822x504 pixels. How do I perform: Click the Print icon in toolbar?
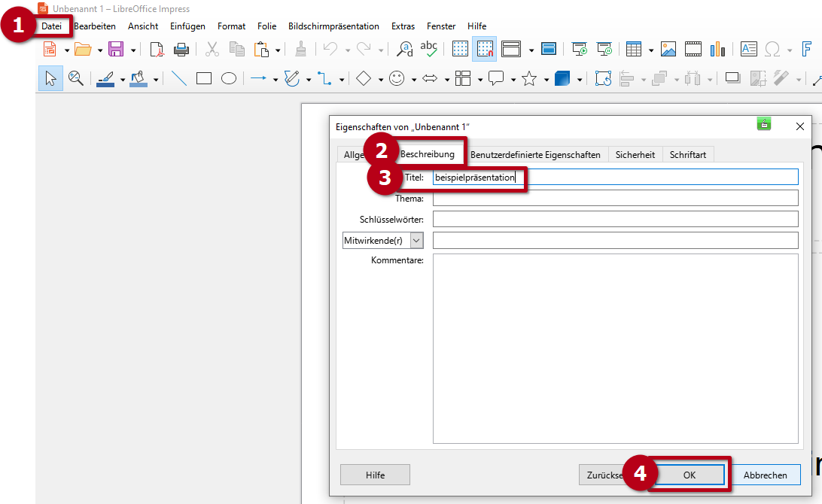181,50
